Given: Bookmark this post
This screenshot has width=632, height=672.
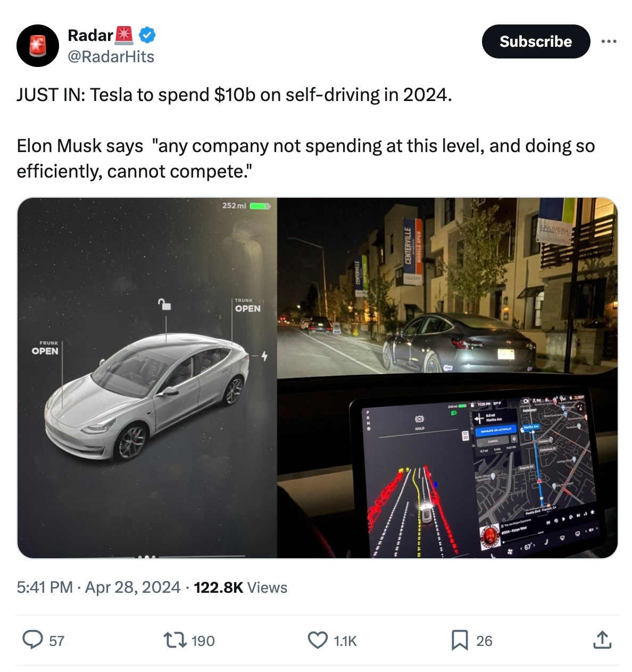Looking at the screenshot, I should coord(459,640).
